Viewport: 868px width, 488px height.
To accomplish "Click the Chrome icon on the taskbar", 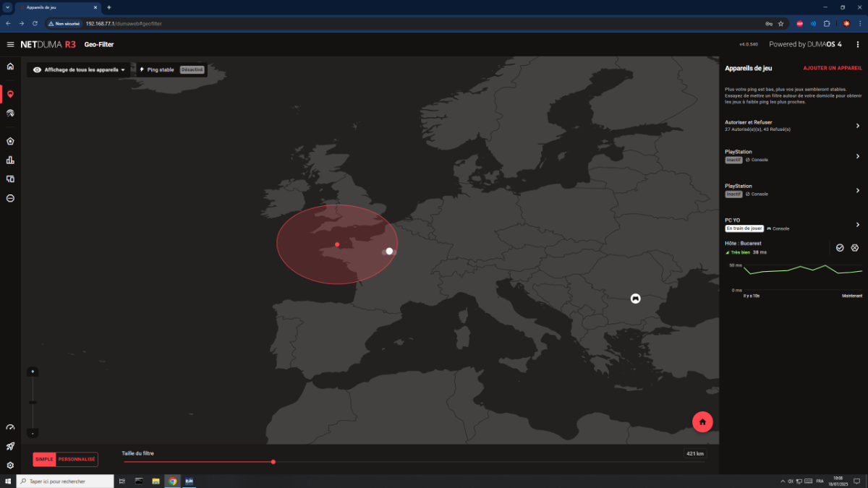I will click(172, 481).
